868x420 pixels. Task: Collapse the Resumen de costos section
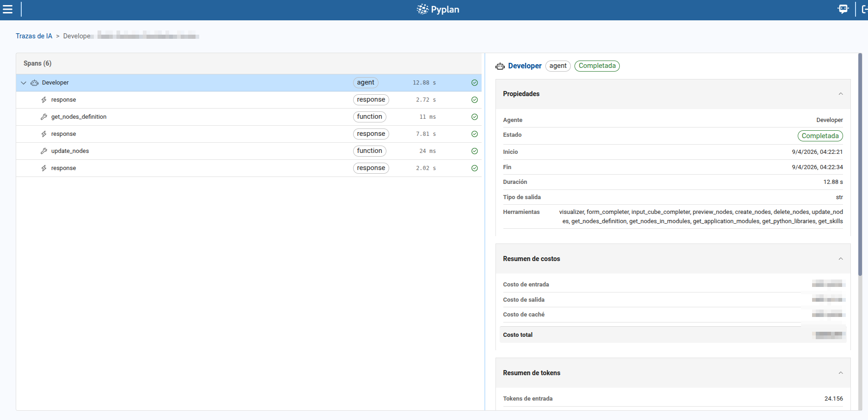tap(840, 259)
